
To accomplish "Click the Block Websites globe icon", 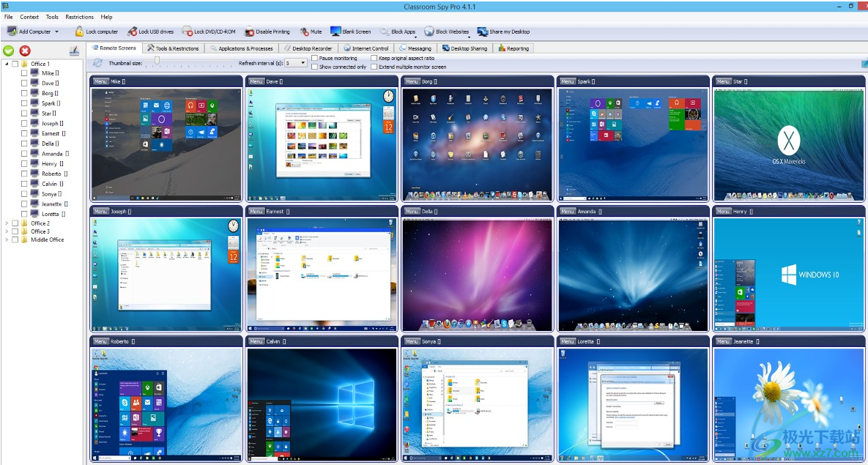I will coord(429,31).
